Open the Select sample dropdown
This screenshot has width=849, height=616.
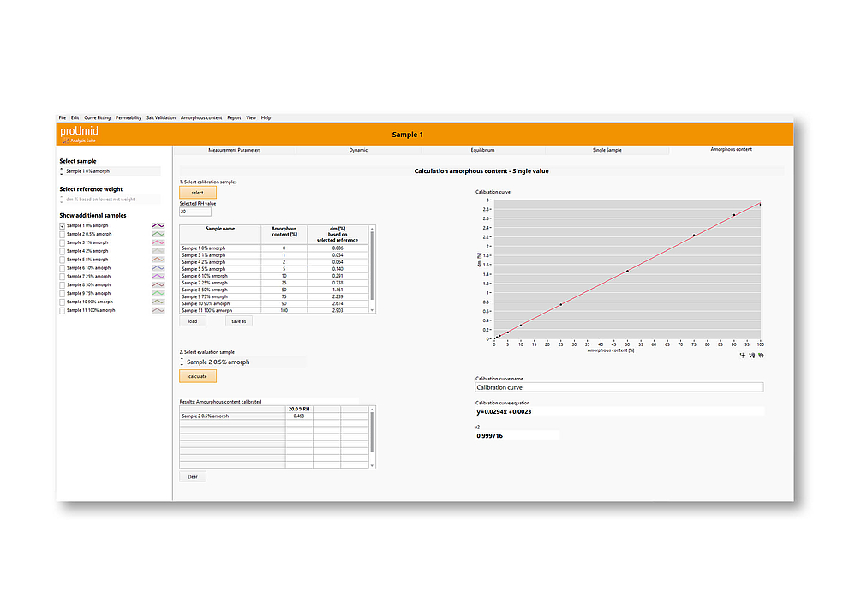[x=110, y=170]
